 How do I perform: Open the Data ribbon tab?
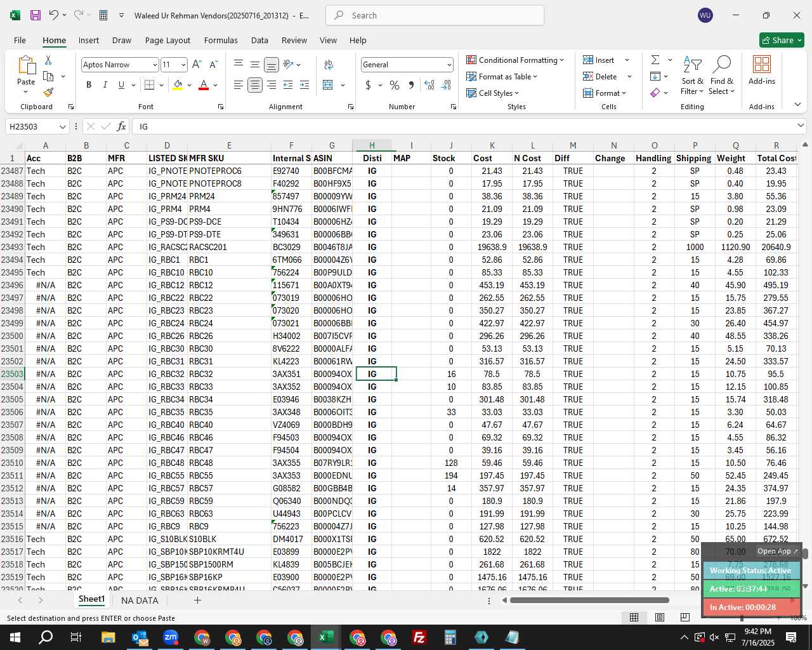(x=259, y=40)
